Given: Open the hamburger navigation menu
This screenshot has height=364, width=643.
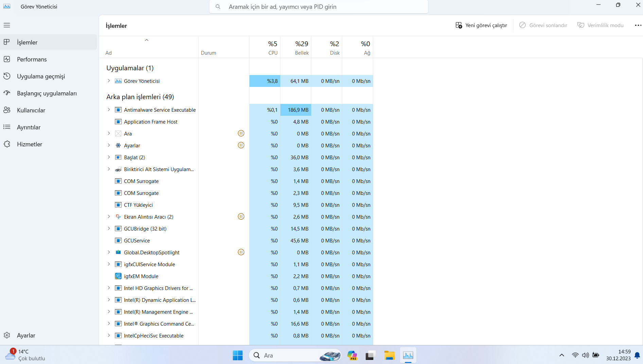Looking at the screenshot, I should [7, 25].
